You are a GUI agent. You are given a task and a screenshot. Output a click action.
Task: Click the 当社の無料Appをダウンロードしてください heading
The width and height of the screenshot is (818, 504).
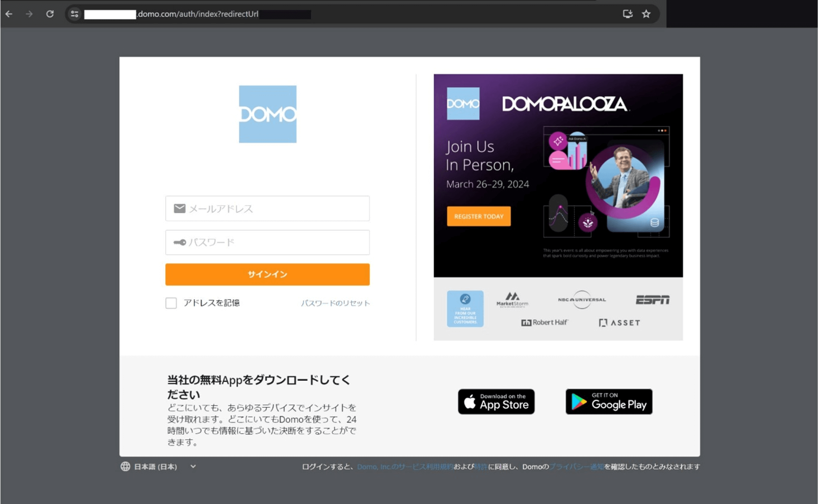coord(258,387)
